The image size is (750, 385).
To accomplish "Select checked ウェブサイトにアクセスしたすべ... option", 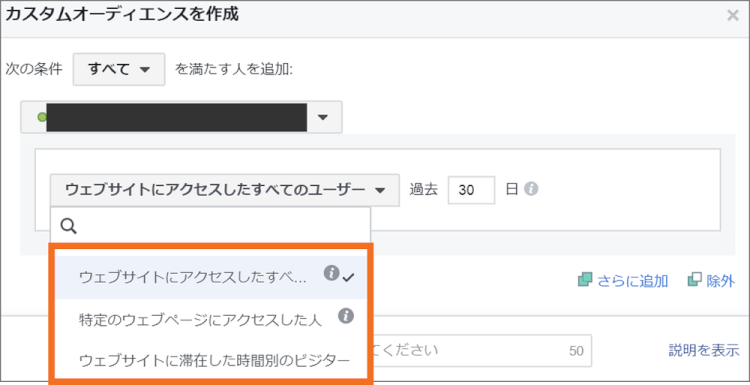I will [x=211, y=277].
